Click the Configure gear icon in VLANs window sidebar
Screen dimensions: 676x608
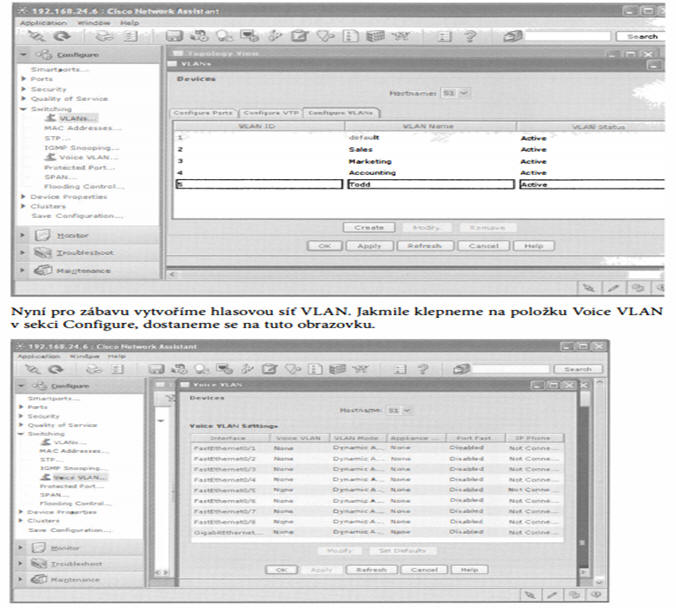44,55
